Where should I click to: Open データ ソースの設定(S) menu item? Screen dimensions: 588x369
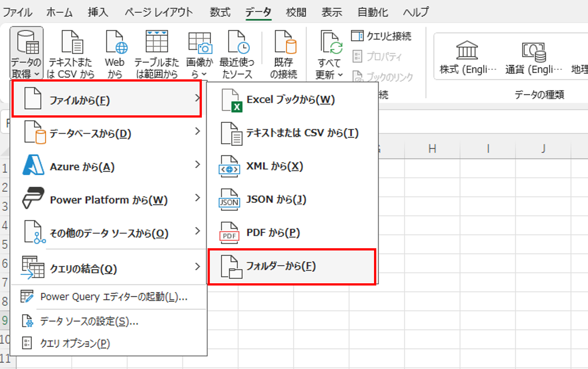(x=108, y=321)
